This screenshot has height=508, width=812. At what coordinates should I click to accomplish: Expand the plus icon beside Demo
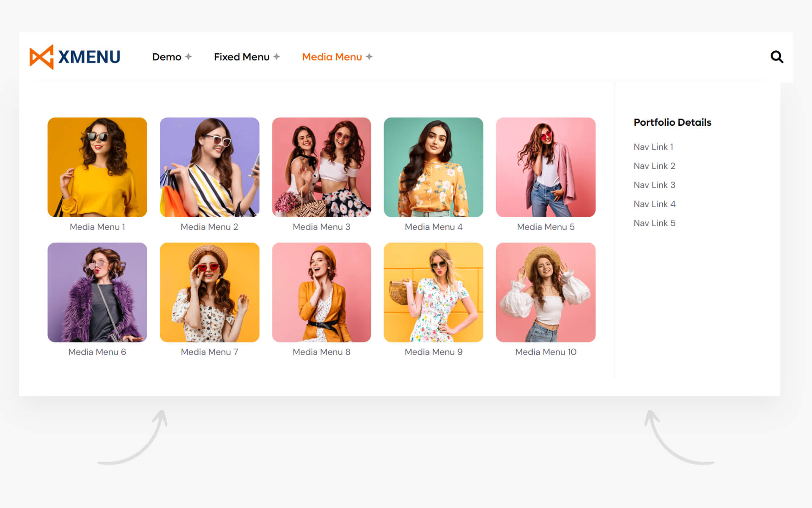click(x=189, y=57)
